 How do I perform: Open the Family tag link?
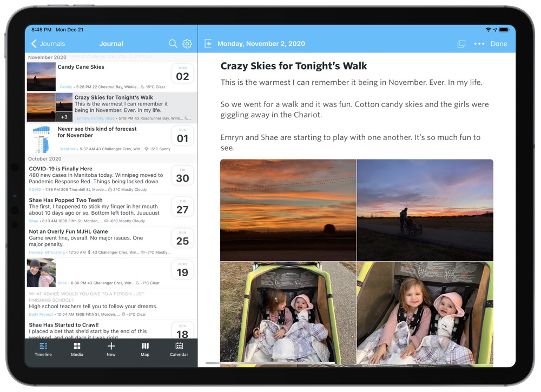pos(66,87)
